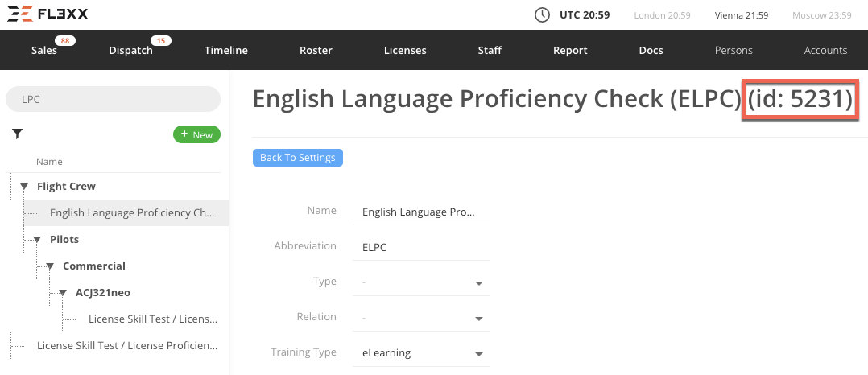Screen dimensions: 868x375
Task: Collapse the Flight Crew tree node
Action: [x=24, y=187]
